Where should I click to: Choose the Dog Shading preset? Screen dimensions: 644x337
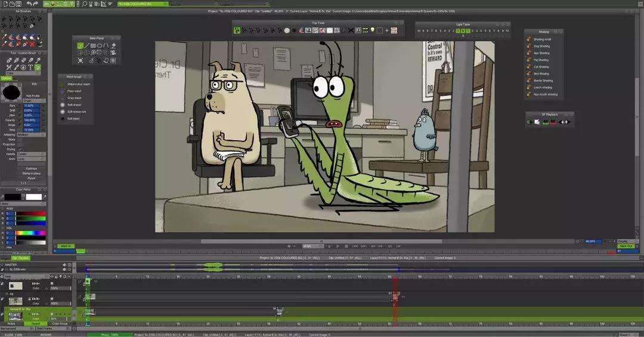coord(541,46)
